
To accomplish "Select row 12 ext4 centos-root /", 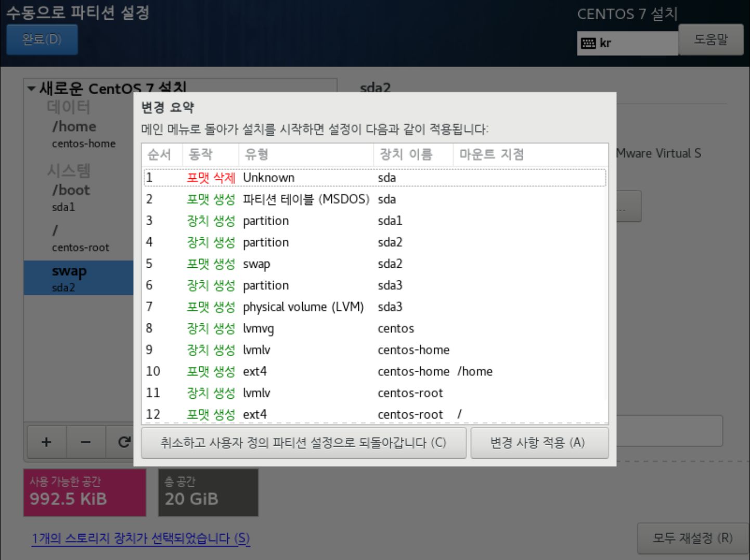I will click(375, 414).
